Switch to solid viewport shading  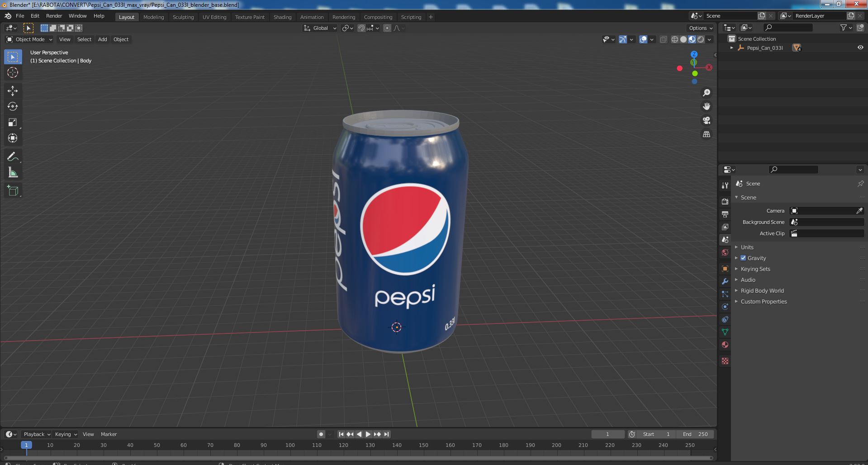(x=683, y=39)
